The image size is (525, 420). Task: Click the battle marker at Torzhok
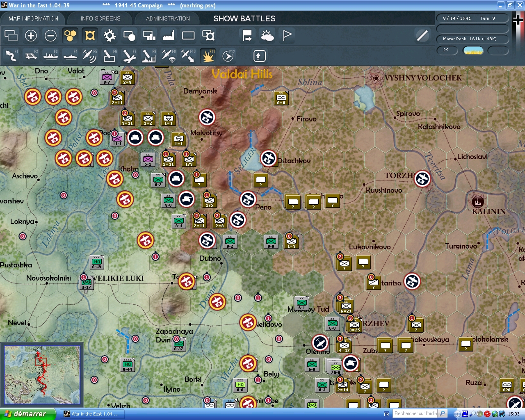pyautogui.click(x=422, y=179)
